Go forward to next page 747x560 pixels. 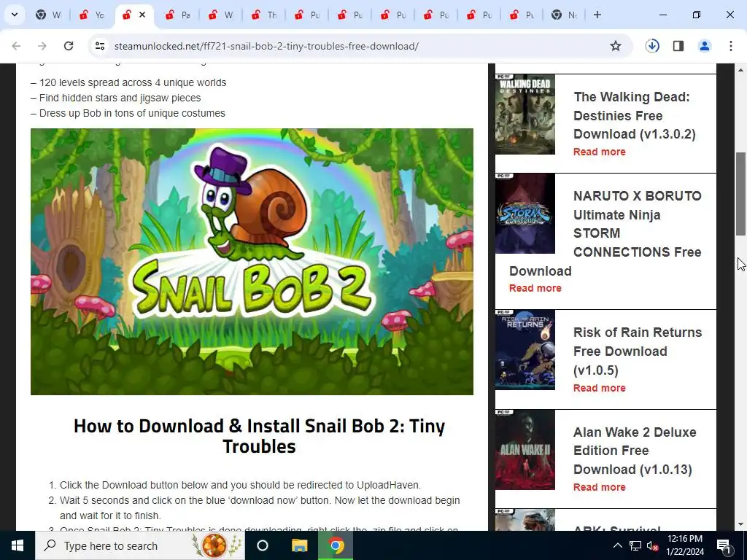42,46
